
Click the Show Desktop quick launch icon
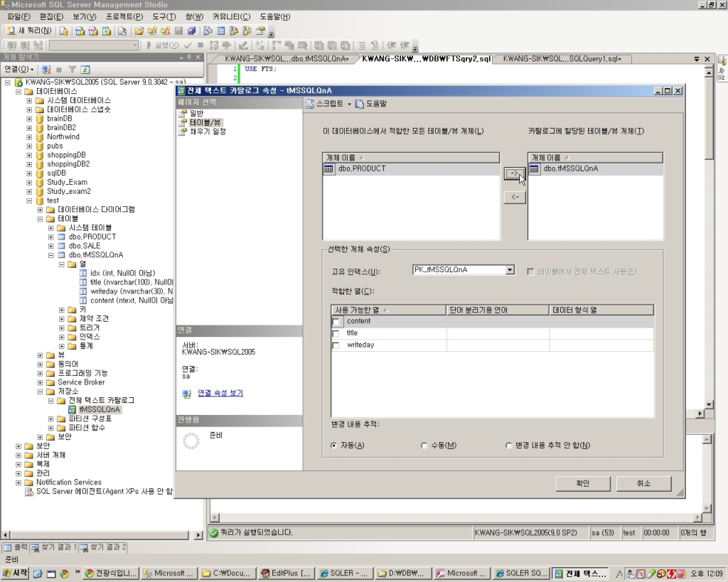tap(51, 573)
